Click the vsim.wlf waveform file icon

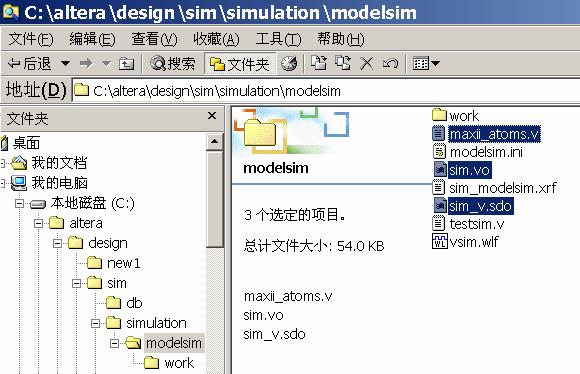(440, 241)
